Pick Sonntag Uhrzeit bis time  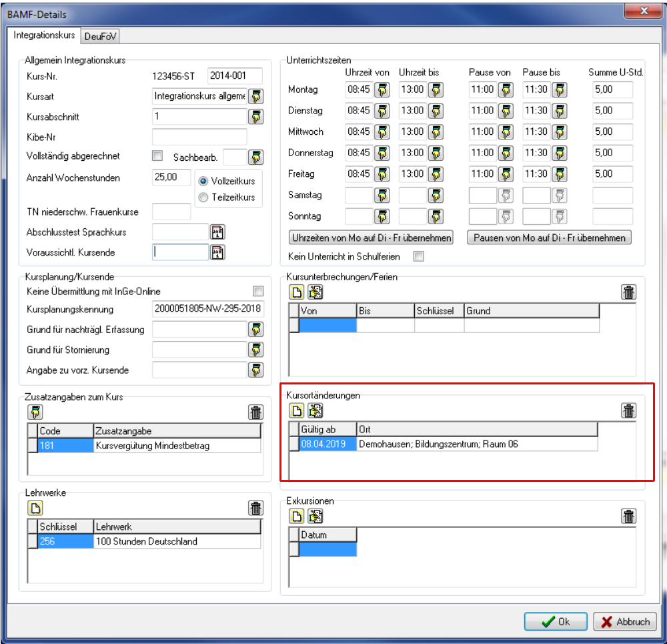click(436, 217)
